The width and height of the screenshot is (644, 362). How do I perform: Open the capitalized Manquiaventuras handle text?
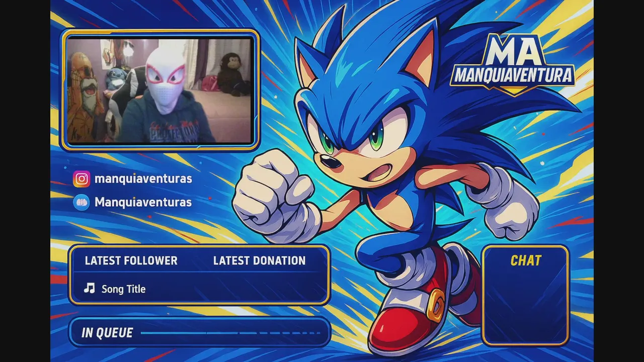coord(143,202)
